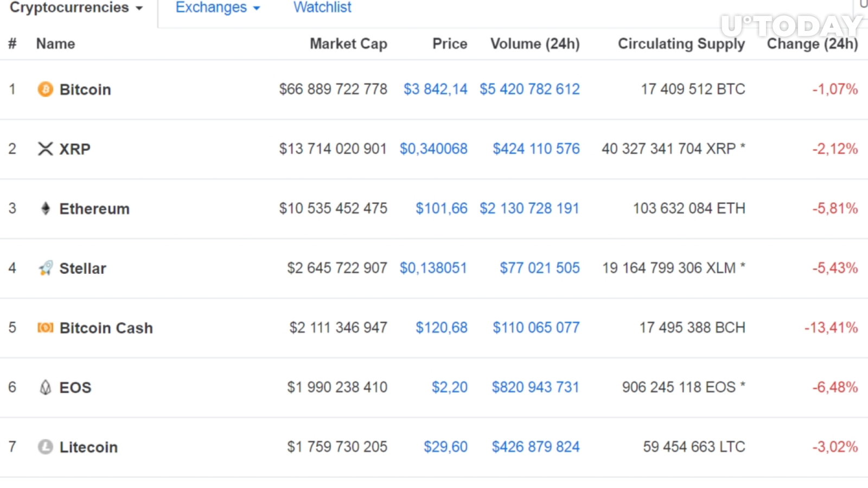Click the Bitcoin Cash orange icon
This screenshot has width=868, height=488.
(46, 328)
